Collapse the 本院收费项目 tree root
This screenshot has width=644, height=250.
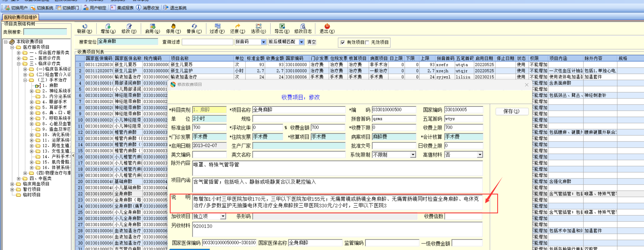[x=5, y=42]
